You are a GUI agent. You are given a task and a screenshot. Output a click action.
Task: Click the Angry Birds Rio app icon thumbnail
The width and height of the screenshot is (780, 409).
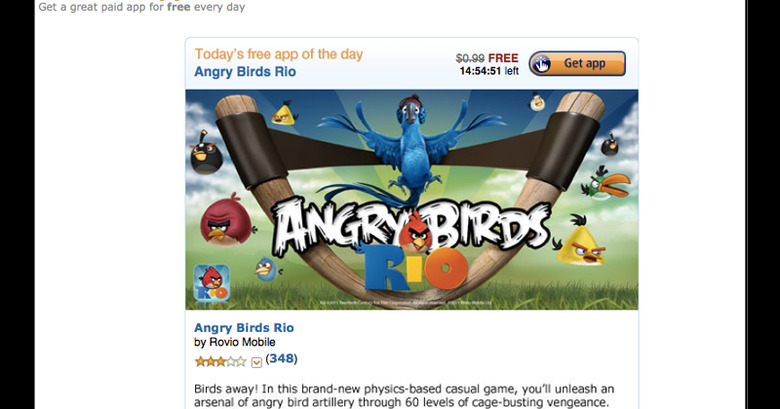tap(211, 283)
